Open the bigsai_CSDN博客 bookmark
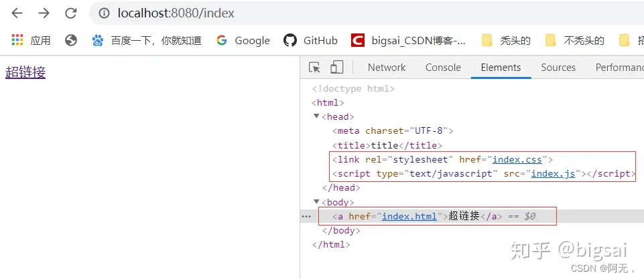Image resolution: width=644 pixels, height=279 pixels. pos(409,40)
